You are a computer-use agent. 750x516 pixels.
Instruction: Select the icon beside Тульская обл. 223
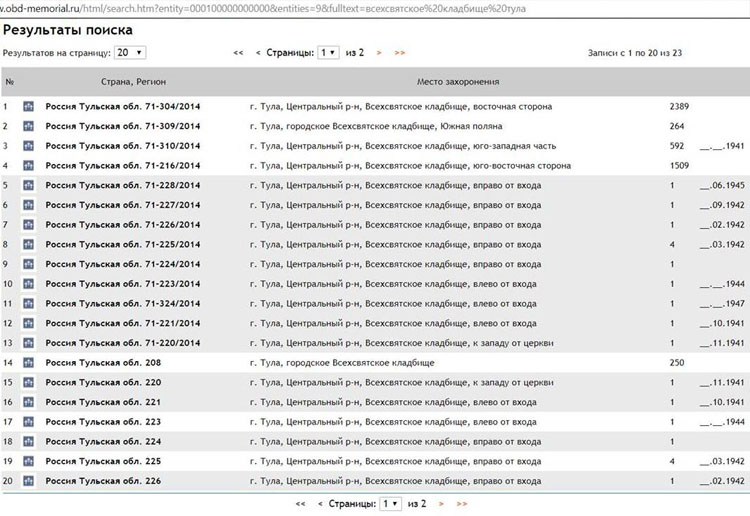[28, 422]
